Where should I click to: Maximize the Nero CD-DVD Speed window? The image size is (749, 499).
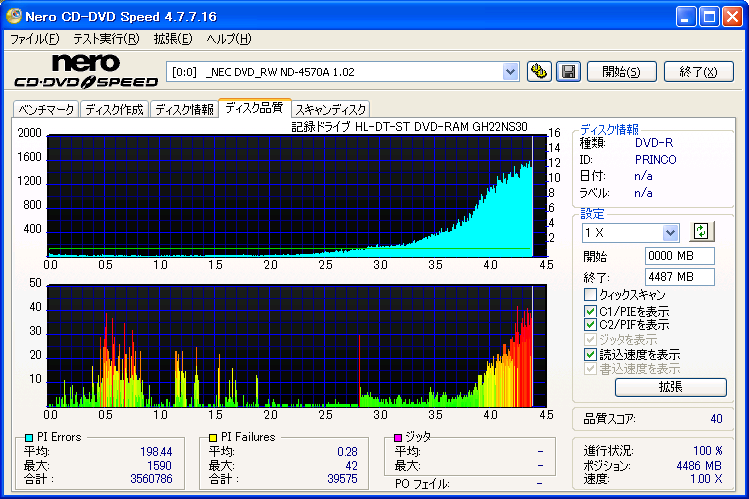pos(709,17)
